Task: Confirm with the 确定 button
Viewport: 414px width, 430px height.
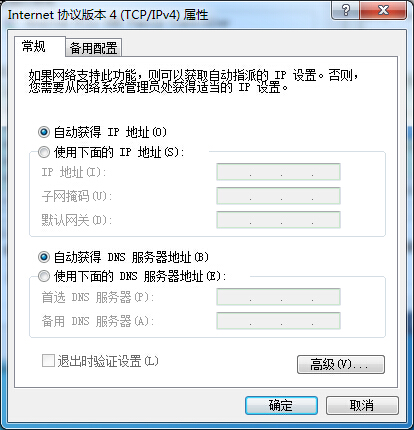Action: (281, 405)
